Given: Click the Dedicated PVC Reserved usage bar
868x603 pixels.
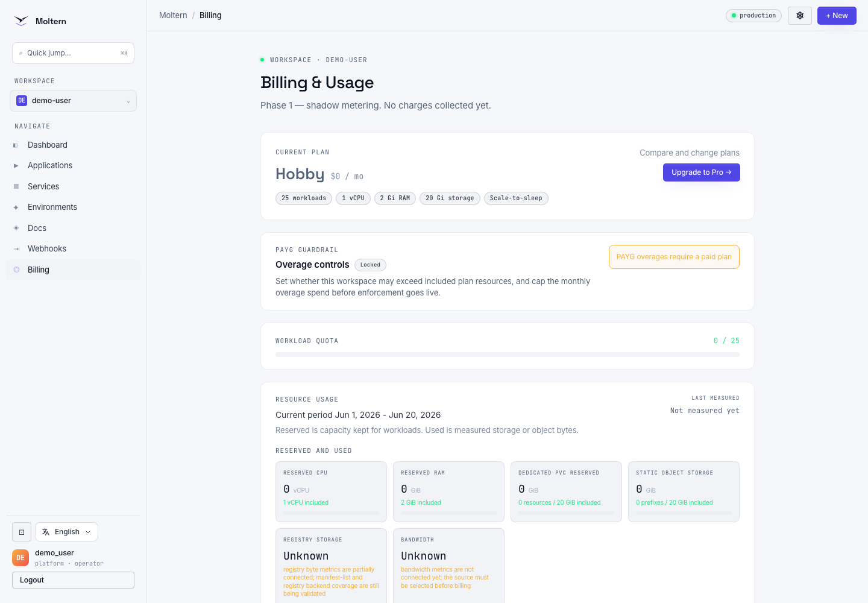Looking at the screenshot, I should (566, 513).
